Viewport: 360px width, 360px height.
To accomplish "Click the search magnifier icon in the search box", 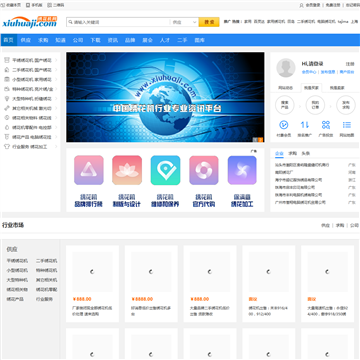I will (x=71, y=22).
